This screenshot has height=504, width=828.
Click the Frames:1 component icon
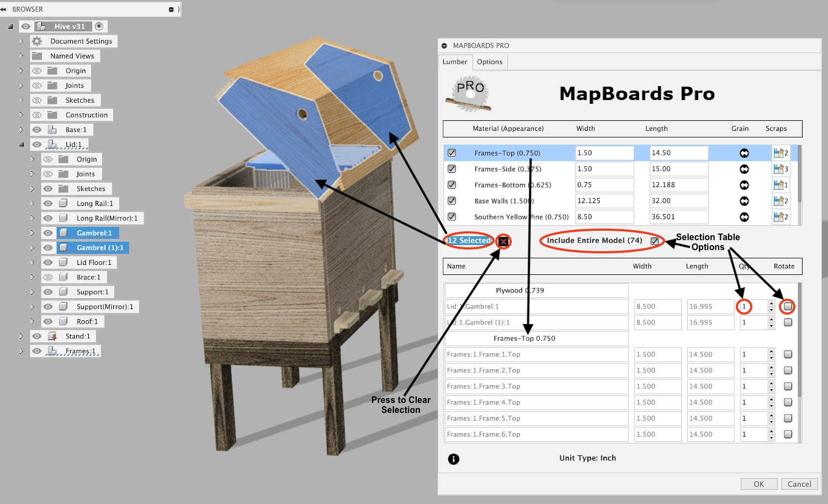(52, 351)
